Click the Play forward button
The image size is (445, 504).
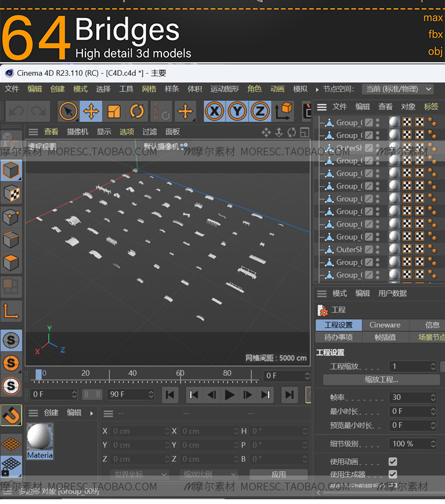pos(229,395)
